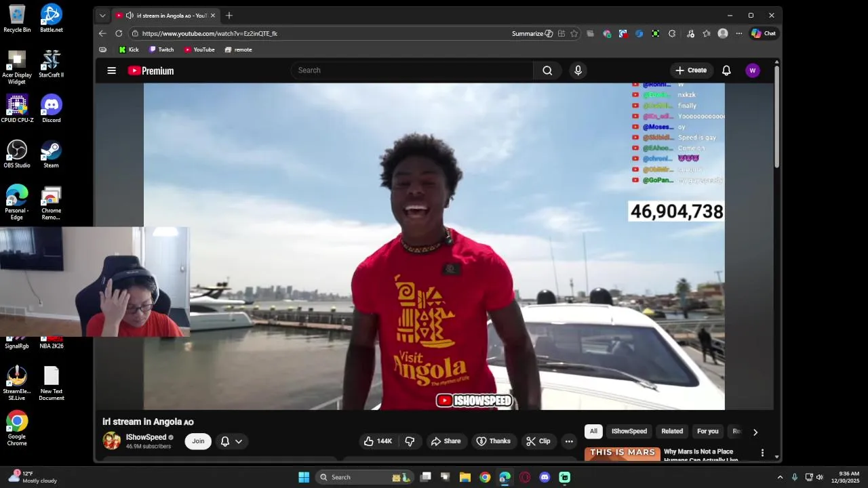This screenshot has height=488, width=868.
Task: Click the browser address bar URL
Action: coord(210,33)
